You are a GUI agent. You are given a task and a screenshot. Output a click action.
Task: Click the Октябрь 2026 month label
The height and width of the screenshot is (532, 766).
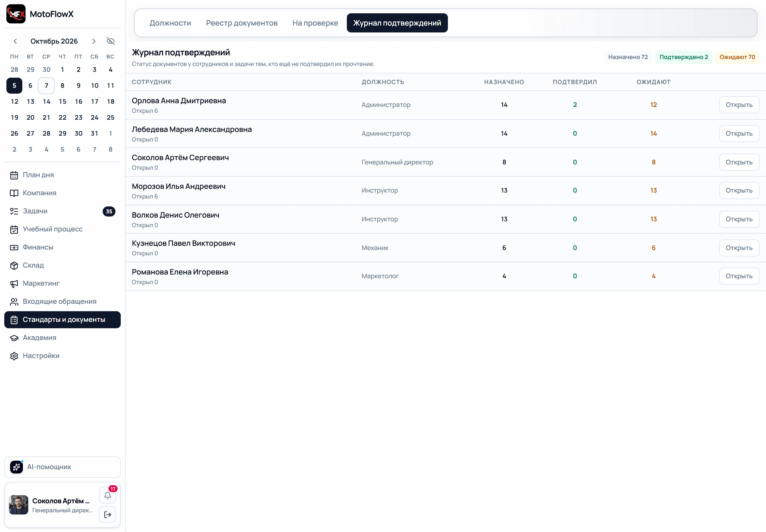click(54, 41)
